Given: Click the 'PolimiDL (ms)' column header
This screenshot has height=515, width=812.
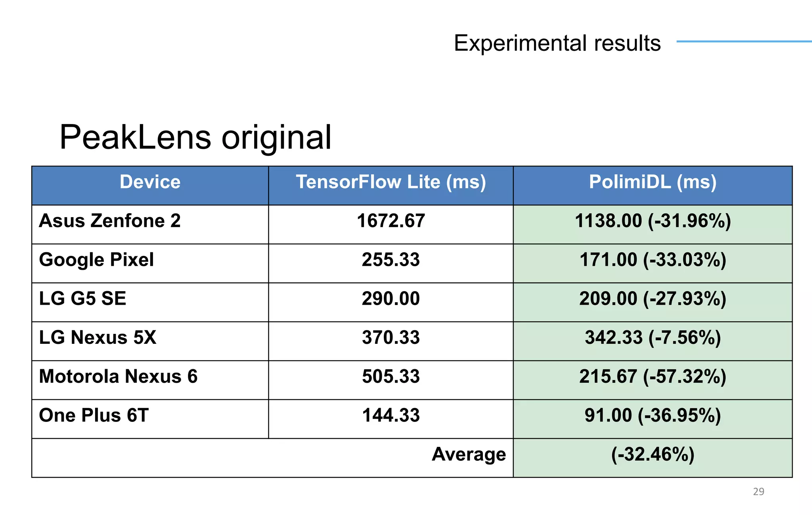Looking at the screenshot, I should [x=653, y=185].
